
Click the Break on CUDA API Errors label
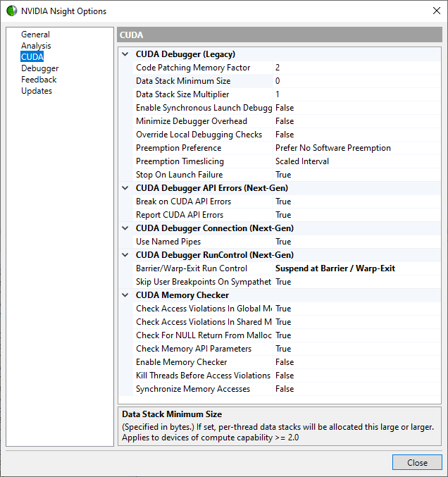pyautogui.click(x=183, y=202)
